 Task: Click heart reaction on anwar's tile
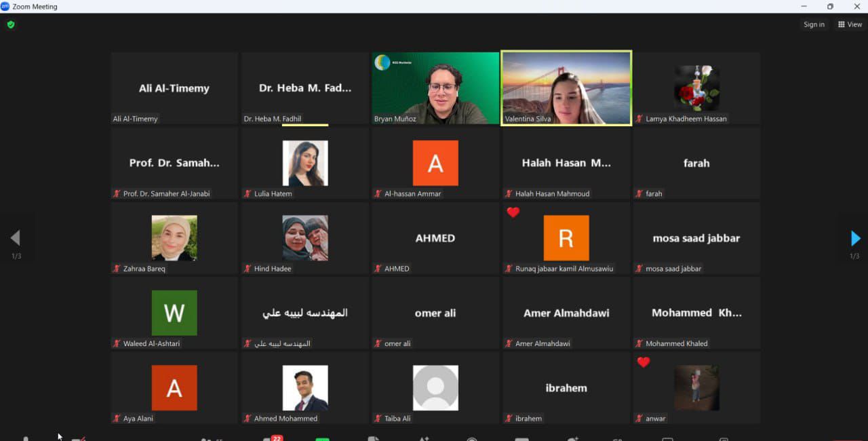pos(644,362)
